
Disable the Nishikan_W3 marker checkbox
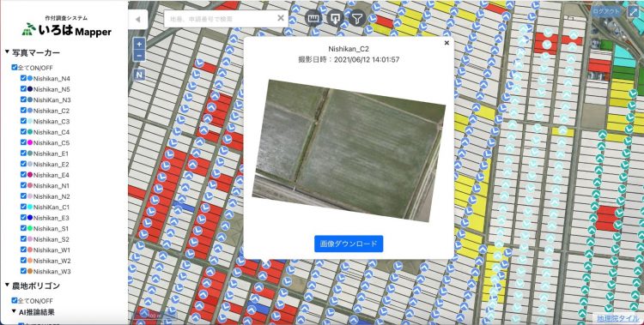tap(23, 271)
